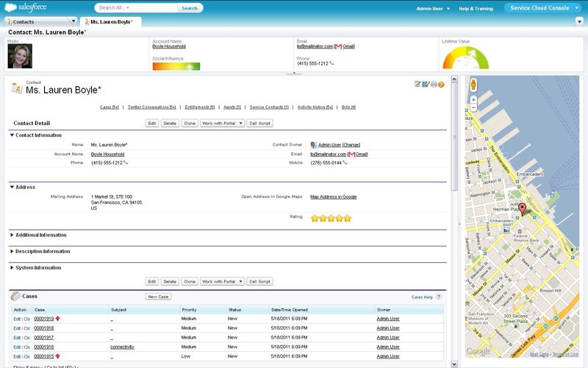Open the help question mark icon

coord(441,85)
